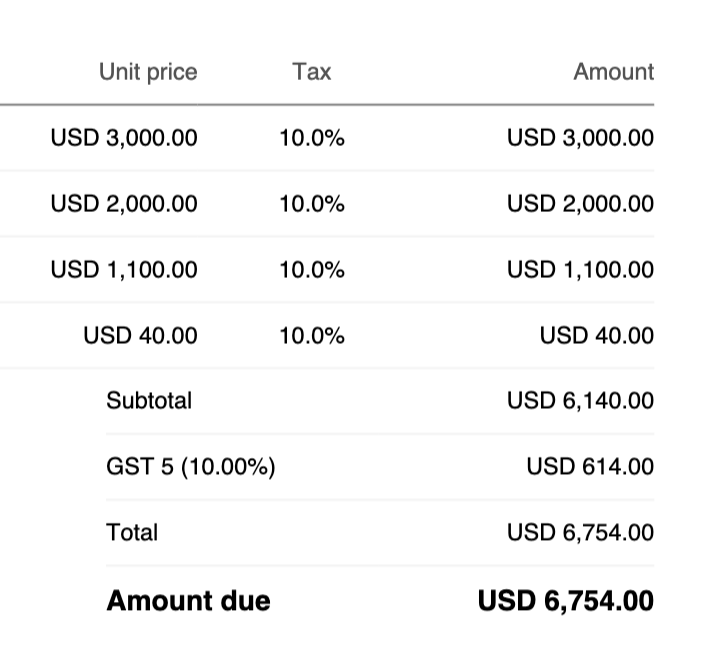The width and height of the screenshot is (720, 654).
Task: Click the subtotal value USD 6,140.00
Action: 580,401
